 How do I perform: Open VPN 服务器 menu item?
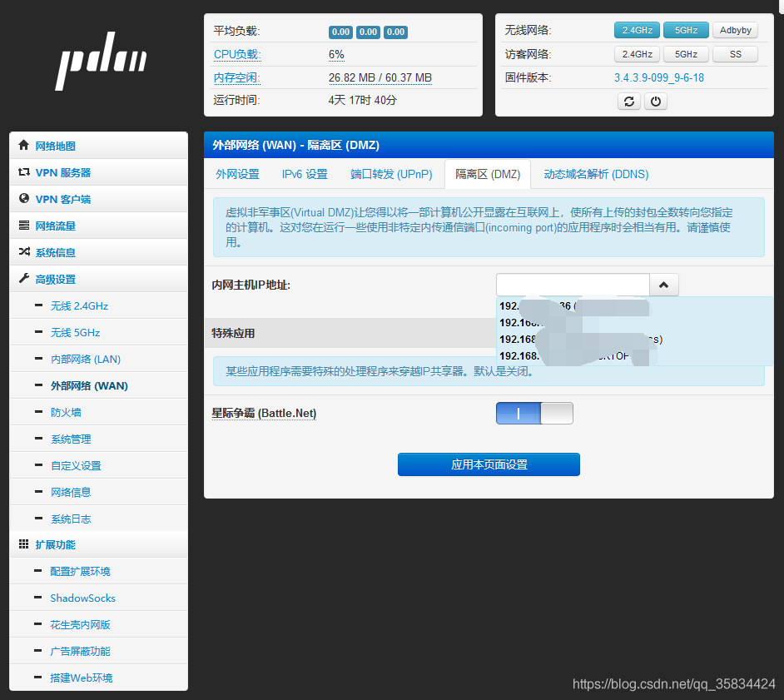point(98,172)
